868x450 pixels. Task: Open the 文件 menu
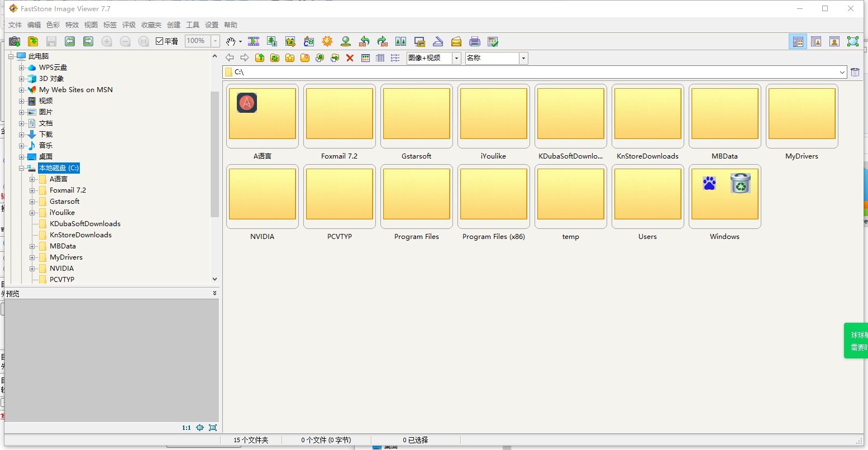click(x=15, y=25)
